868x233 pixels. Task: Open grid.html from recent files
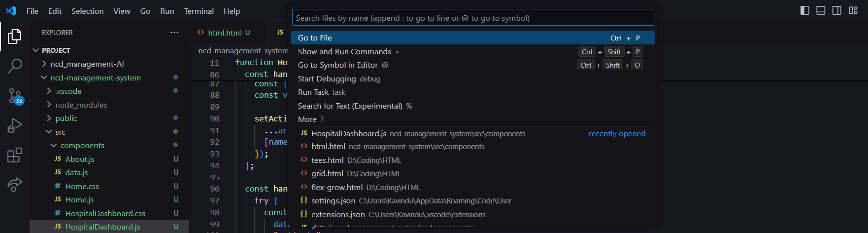(473, 173)
